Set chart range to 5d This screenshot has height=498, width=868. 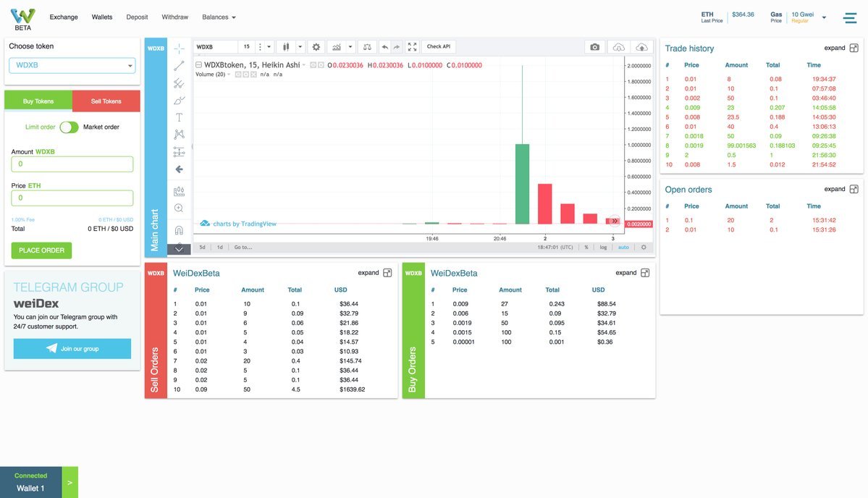coord(203,248)
